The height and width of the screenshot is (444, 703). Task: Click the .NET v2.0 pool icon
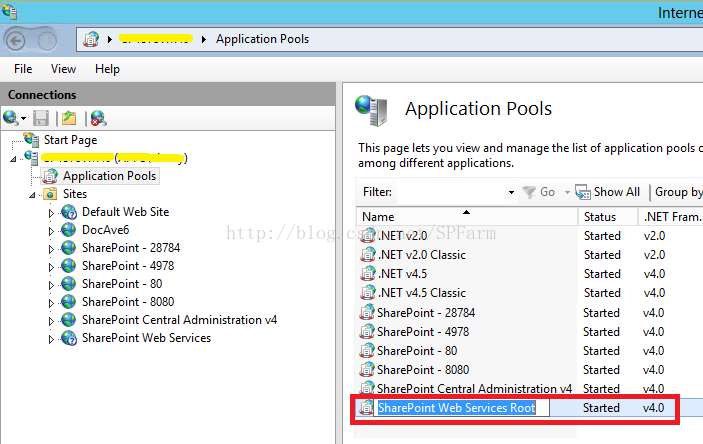tap(368, 235)
